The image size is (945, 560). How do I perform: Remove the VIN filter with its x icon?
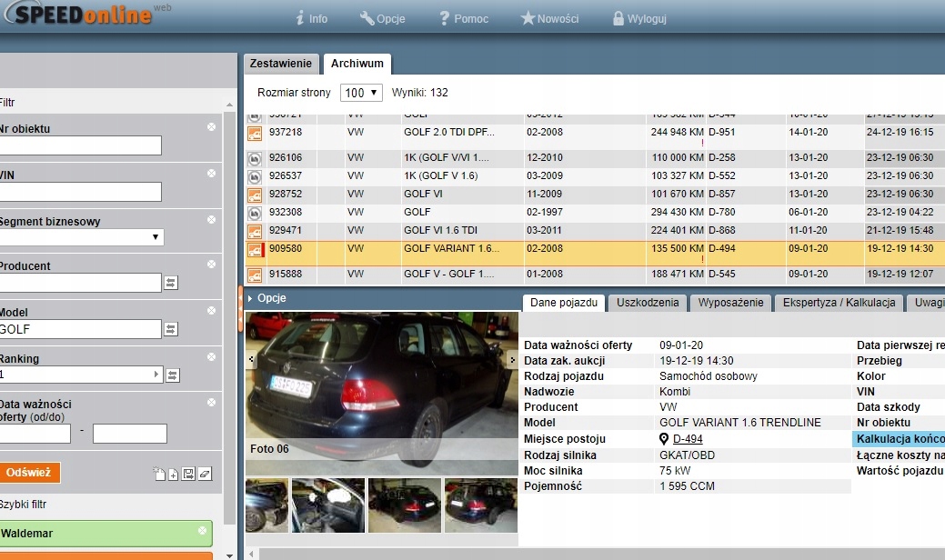(211, 173)
